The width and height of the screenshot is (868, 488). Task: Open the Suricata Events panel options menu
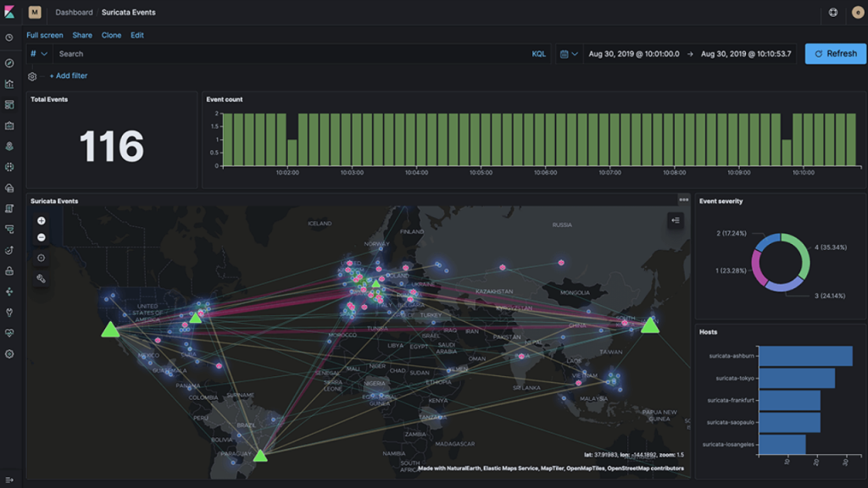pos(684,200)
